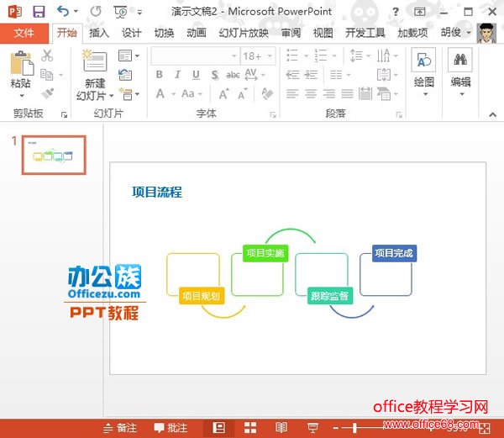Click the Notes (备注) button

point(120,428)
